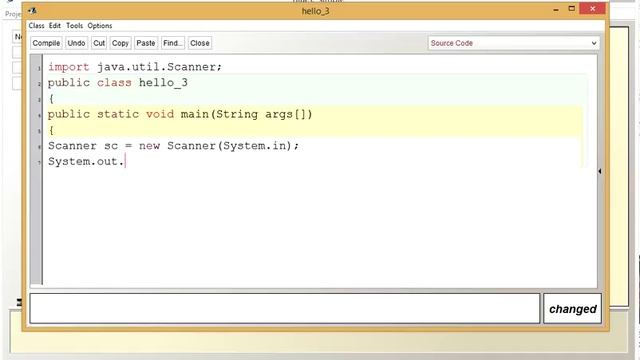Place cursor after 'System.out.'

pyautogui.click(x=125, y=162)
